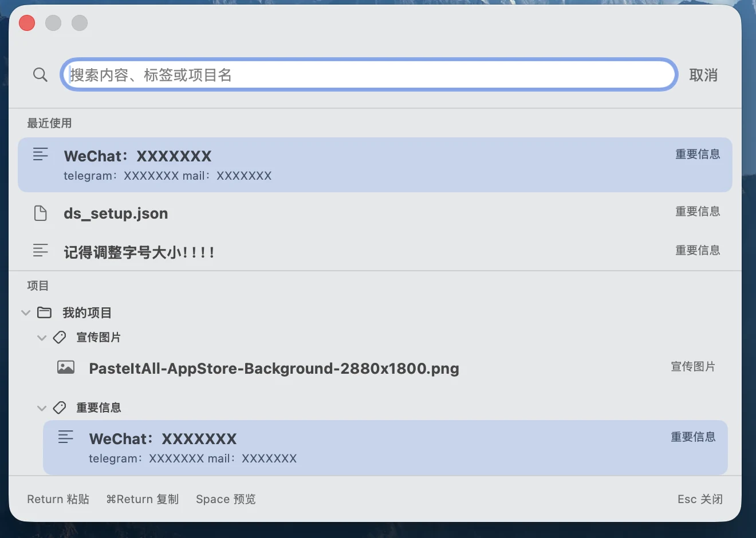Click the text icon of the bottom WeChat entry

[x=66, y=437]
